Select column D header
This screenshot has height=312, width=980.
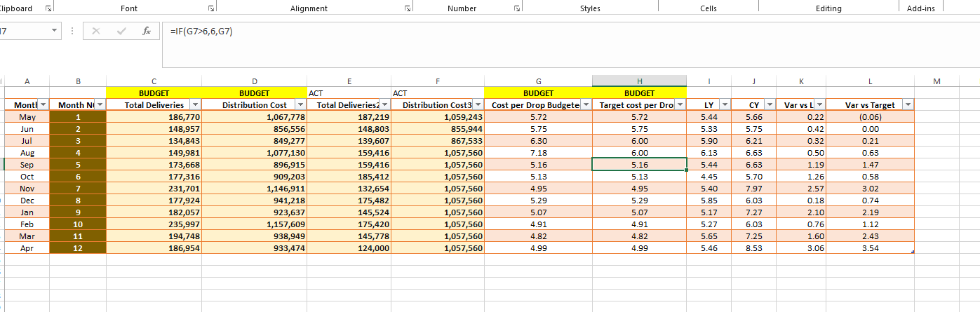(254, 81)
